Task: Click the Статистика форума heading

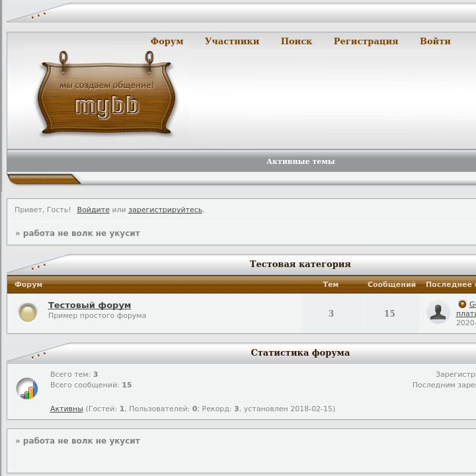Action: point(300,352)
